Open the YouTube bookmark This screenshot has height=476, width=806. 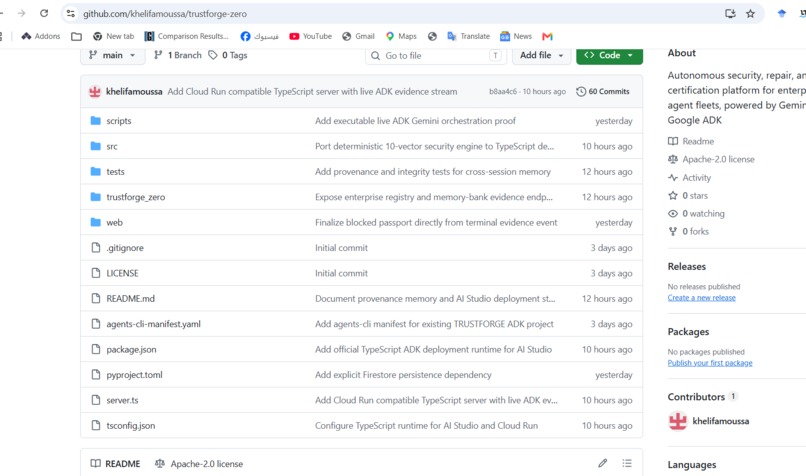point(310,36)
